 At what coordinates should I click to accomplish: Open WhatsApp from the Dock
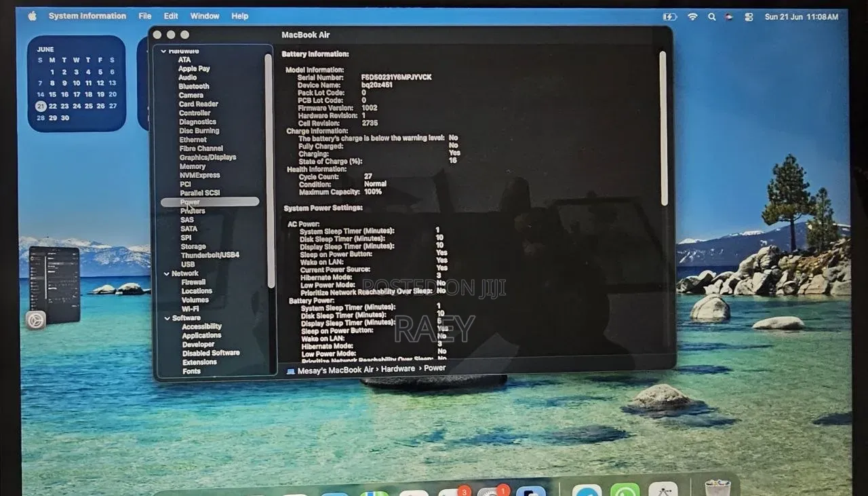click(625, 490)
